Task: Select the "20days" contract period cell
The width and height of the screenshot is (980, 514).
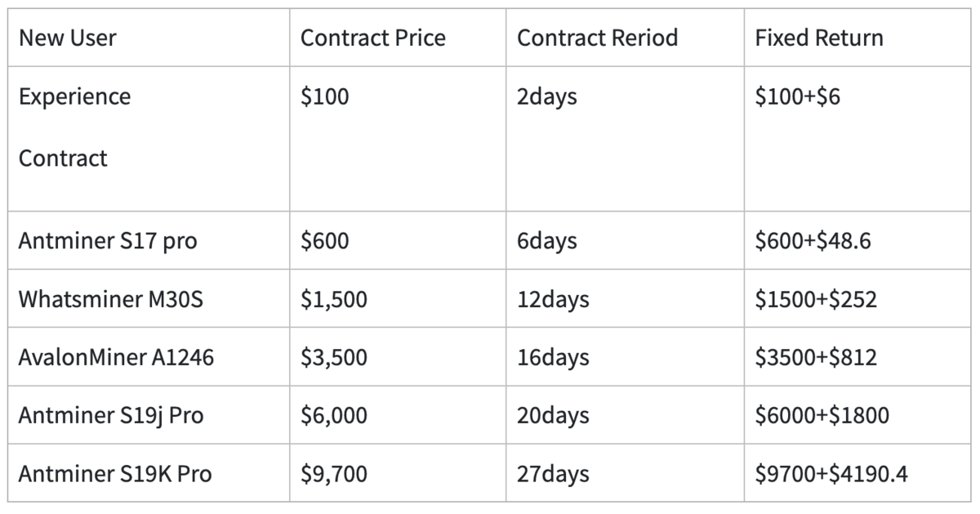Action: [x=553, y=415]
